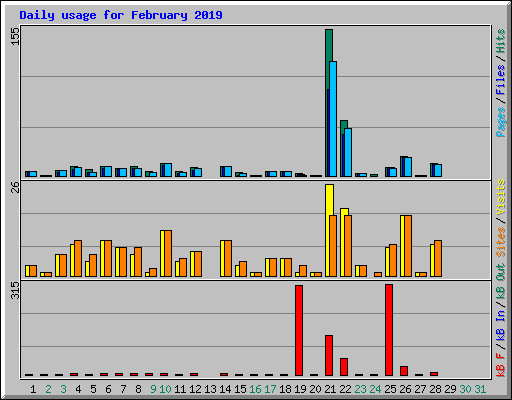Viewport: 512px width, 400px height.
Task: Click the green "kB Out" legend label
Action: click(x=501, y=282)
